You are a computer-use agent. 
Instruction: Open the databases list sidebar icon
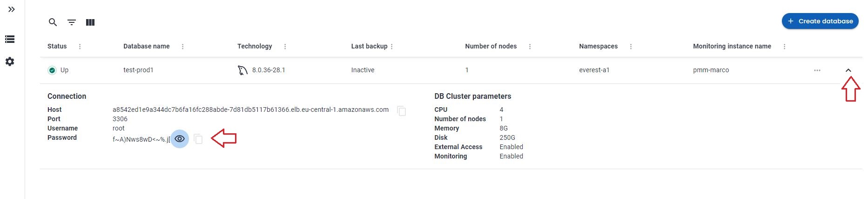[10, 40]
